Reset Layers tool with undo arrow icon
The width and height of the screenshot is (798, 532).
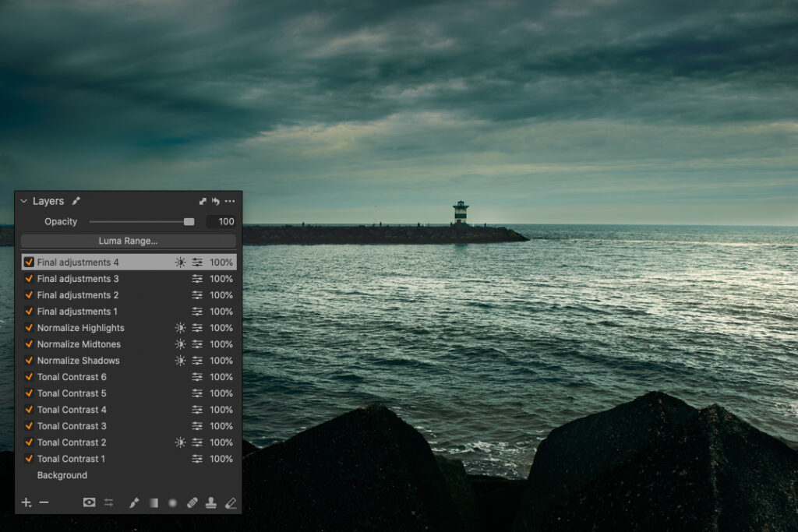click(216, 202)
